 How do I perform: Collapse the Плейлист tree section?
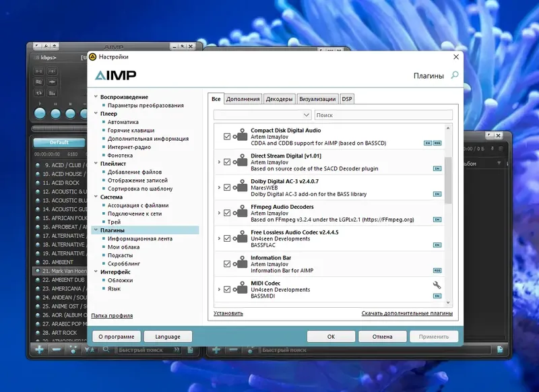96,164
